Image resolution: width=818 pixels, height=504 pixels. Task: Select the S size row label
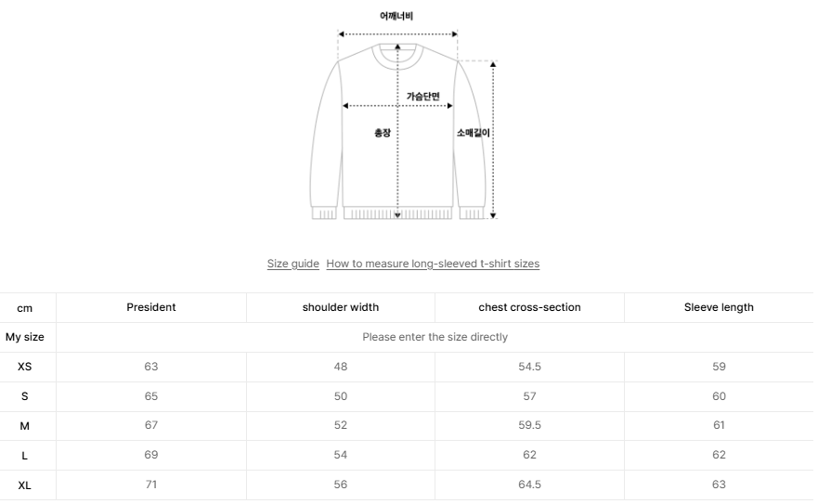coord(25,396)
